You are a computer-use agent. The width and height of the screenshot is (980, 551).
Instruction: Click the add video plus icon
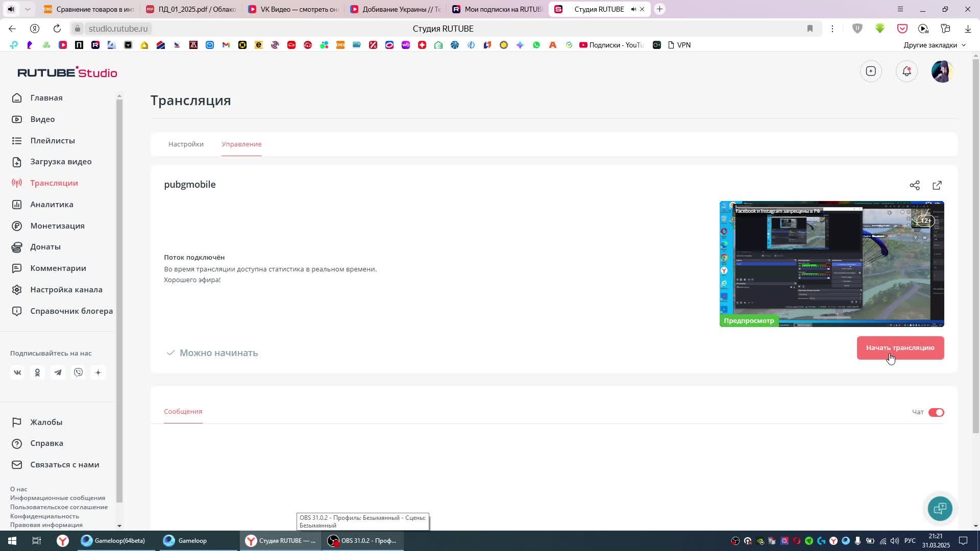tap(871, 71)
